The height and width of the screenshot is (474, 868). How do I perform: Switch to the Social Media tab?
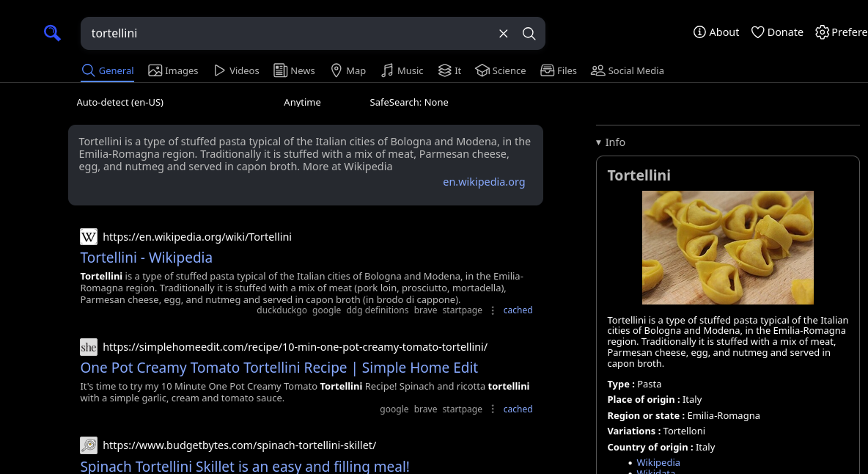point(628,71)
